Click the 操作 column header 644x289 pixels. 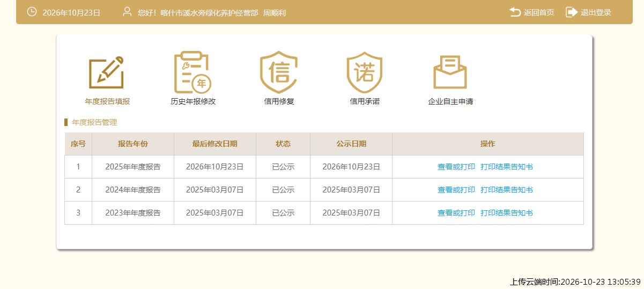coord(488,144)
